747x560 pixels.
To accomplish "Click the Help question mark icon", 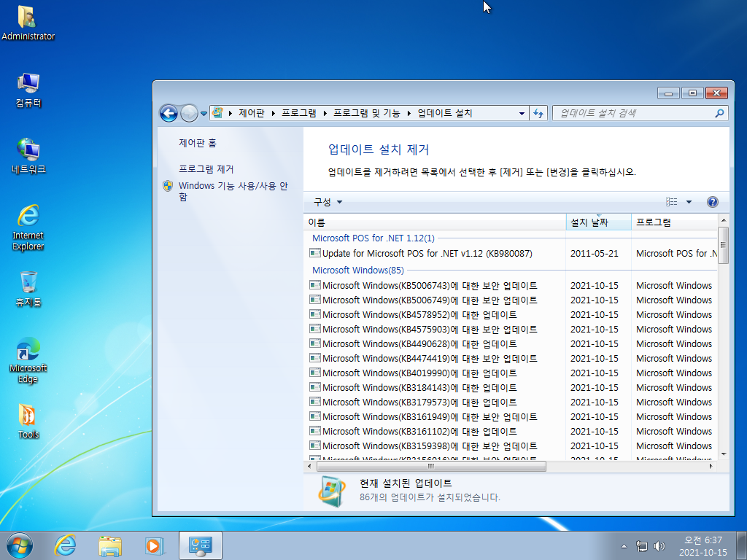I will click(x=712, y=202).
